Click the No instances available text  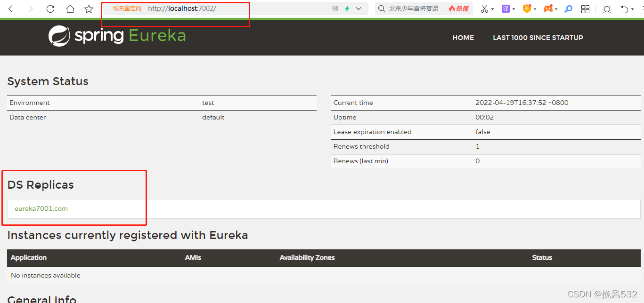point(46,275)
